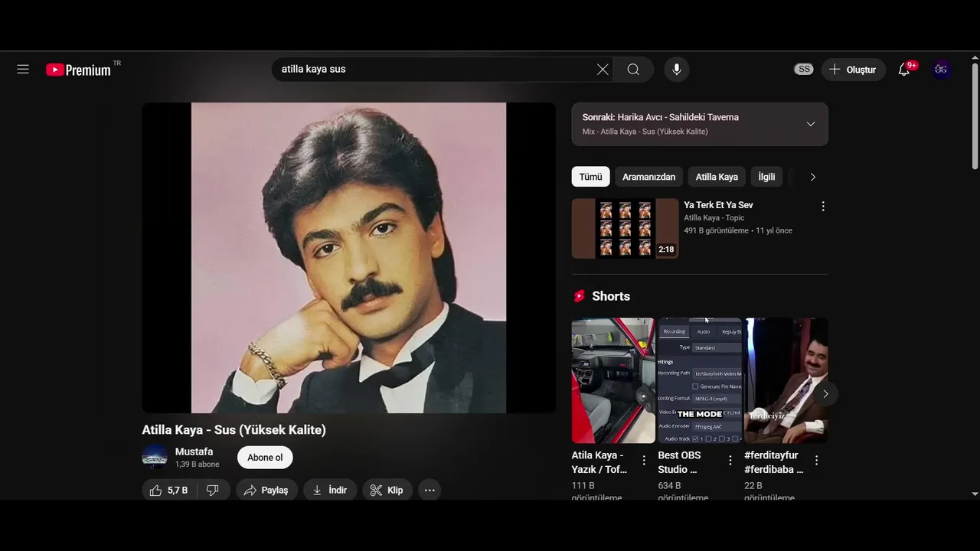980x551 pixels.
Task: Clear the search text with X
Action: click(x=603, y=70)
